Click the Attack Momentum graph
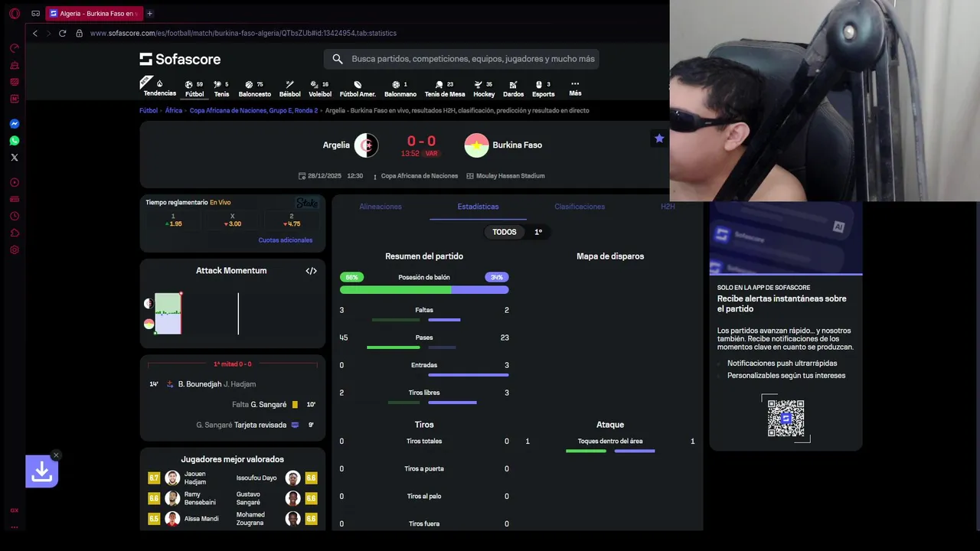The height and width of the screenshot is (551, 980). (x=233, y=314)
